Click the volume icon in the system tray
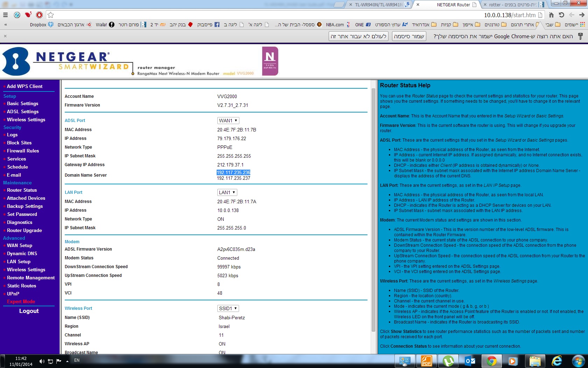 tap(42, 361)
